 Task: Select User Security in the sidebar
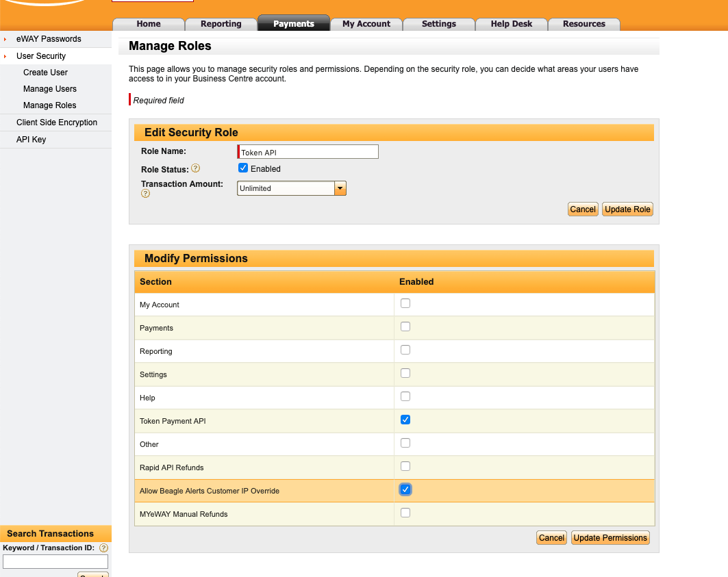(x=41, y=56)
